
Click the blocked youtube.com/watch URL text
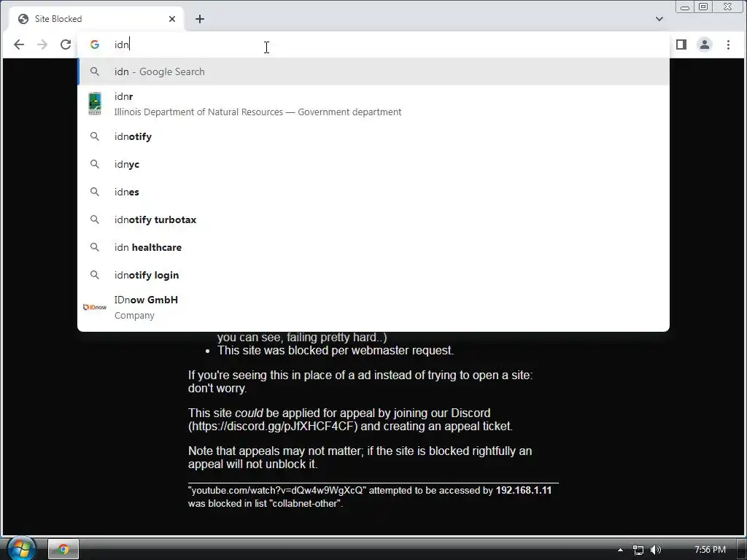[277, 491]
